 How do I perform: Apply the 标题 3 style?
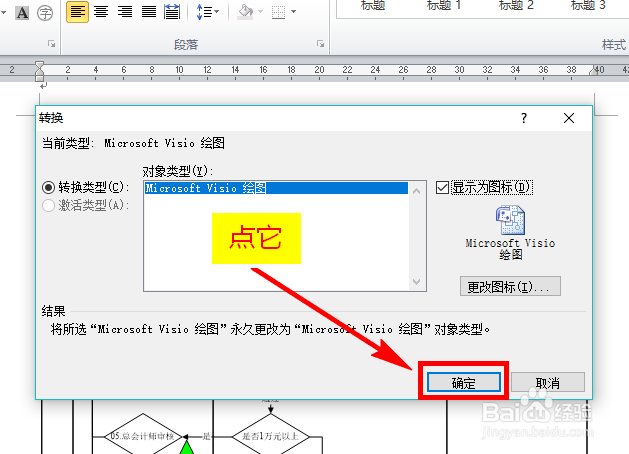coord(588,5)
